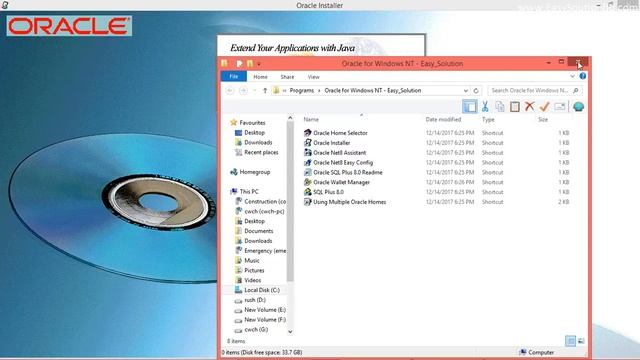
Task: Open Music folder under This PC
Action: click(247, 260)
